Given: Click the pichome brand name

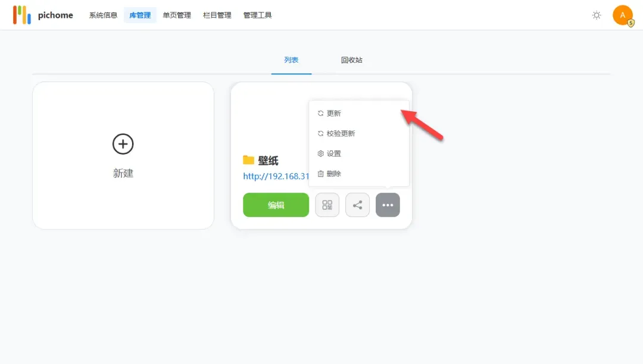Looking at the screenshot, I should tap(55, 15).
